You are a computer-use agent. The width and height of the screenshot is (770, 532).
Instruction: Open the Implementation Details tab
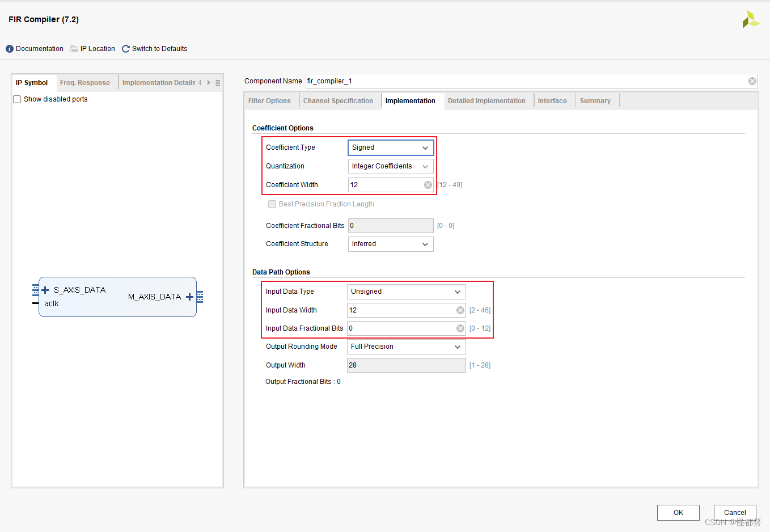pyautogui.click(x=159, y=83)
